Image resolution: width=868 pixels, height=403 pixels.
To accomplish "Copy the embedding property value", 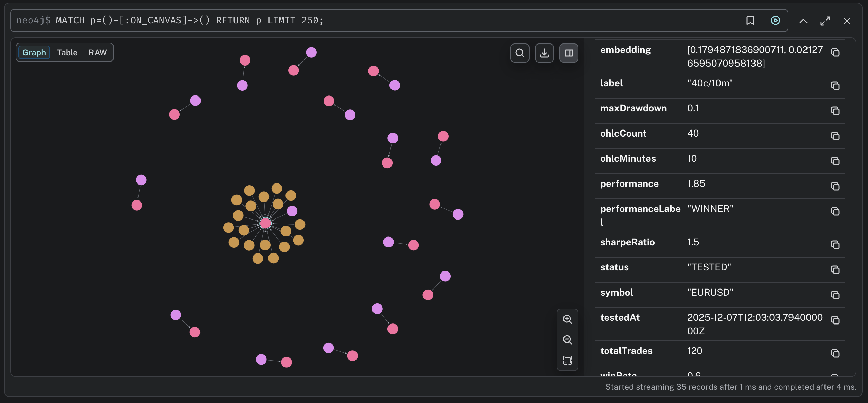I will [x=835, y=52].
